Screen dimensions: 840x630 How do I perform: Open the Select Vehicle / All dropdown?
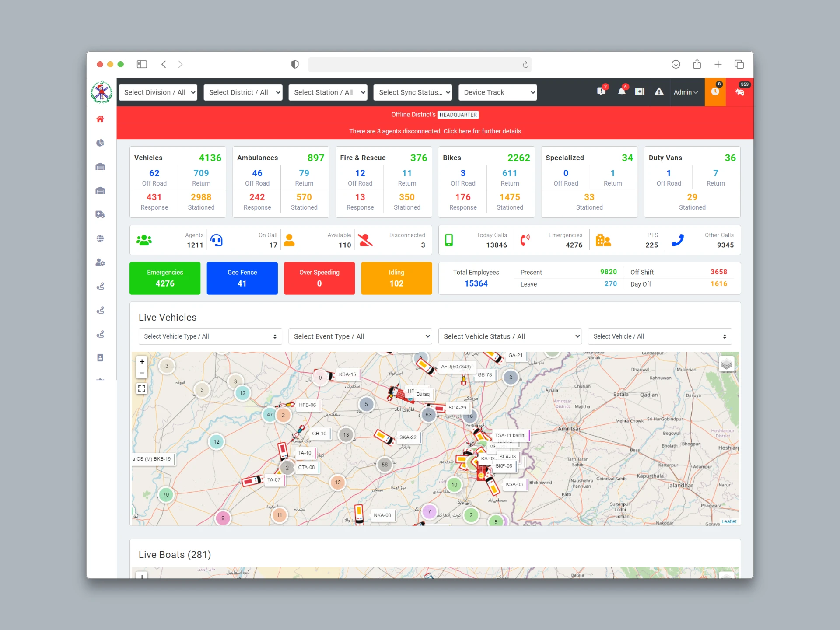point(660,336)
